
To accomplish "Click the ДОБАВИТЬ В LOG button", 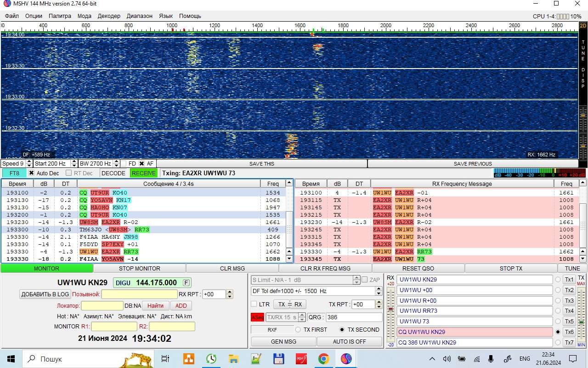I will (45, 294).
